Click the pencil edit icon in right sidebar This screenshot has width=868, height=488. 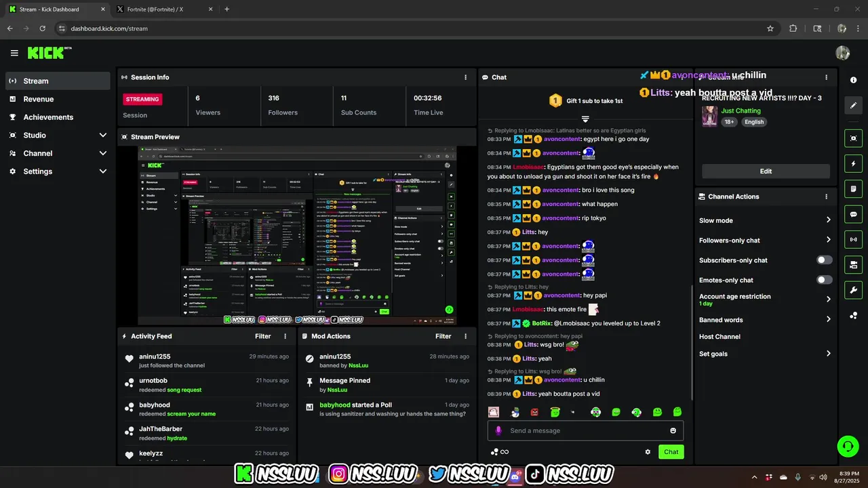click(853, 105)
